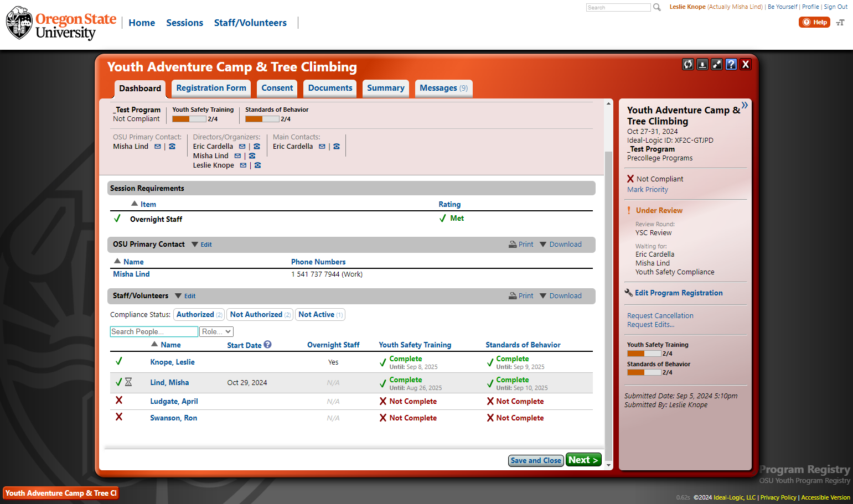The height and width of the screenshot is (504, 853).
Task: Focus the Search People input field
Action: click(154, 332)
